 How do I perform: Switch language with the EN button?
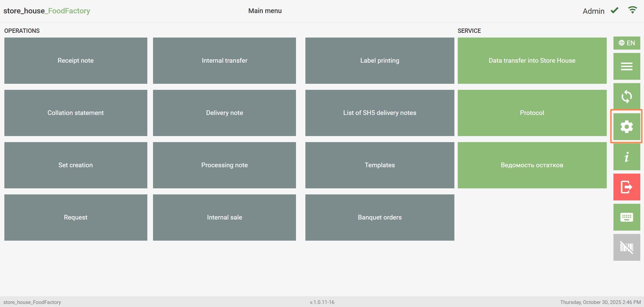pos(627,43)
